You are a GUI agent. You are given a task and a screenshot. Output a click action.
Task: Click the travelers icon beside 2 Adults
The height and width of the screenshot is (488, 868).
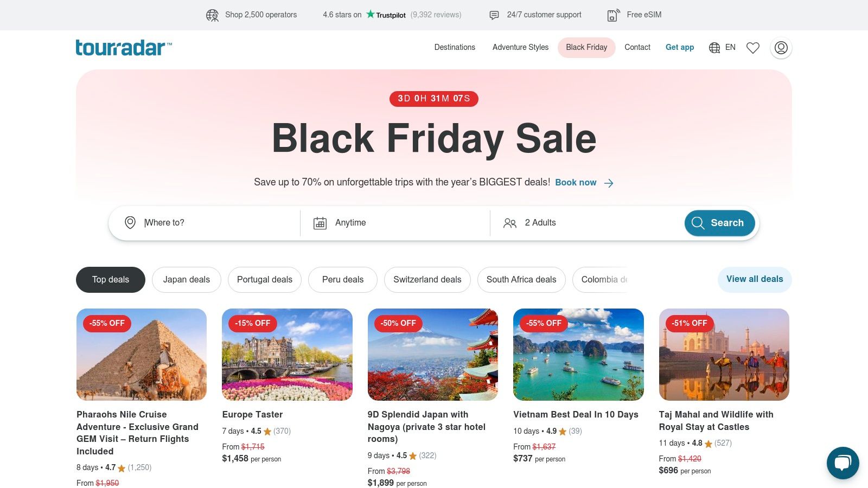[x=510, y=223]
